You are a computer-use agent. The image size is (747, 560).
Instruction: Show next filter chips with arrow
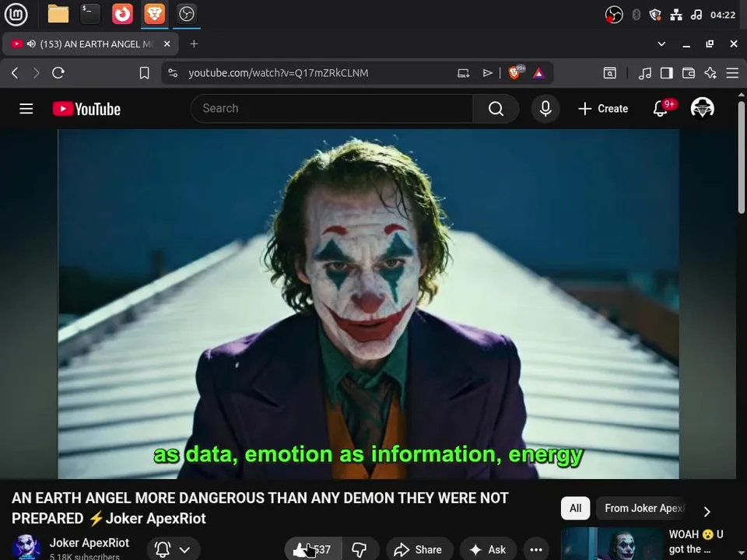[707, 512]
